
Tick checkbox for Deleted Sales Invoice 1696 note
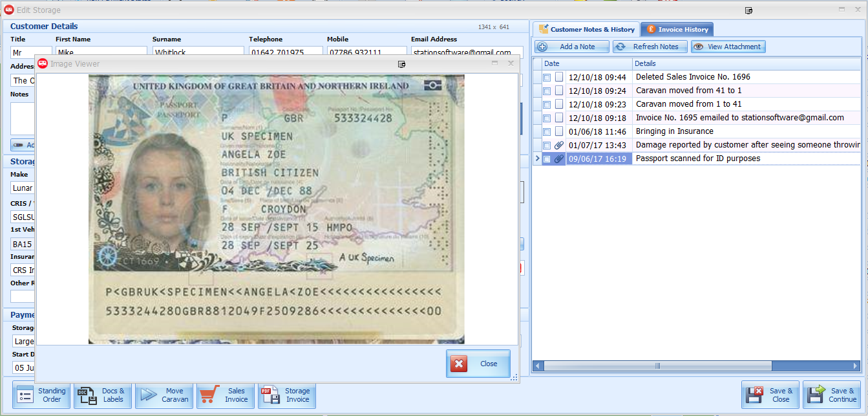pyautogui.click(x=547, y=78)
